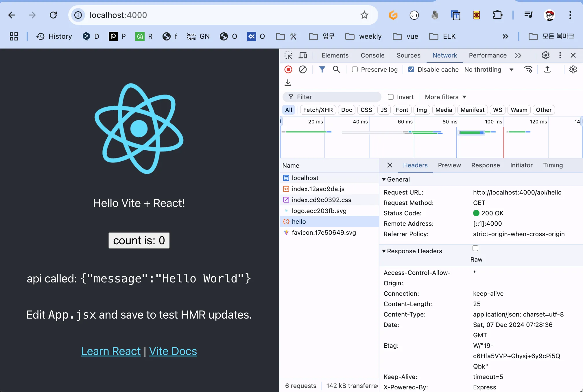Image resolution: width=583 pixels, height=392 pixels.
Task: Open the media control icon
Action: [529, 15]
